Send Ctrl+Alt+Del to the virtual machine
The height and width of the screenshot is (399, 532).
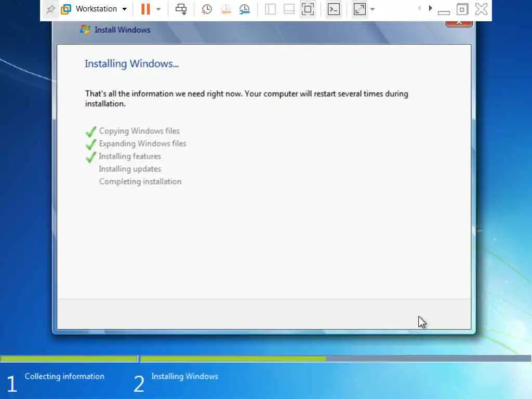tap(181, 9)
